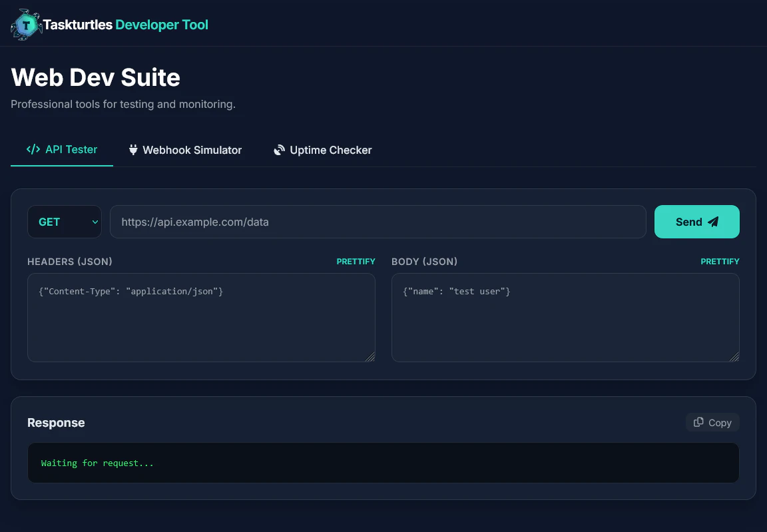Click the plug icon beside Webhook Simulator

coord(133,149)
